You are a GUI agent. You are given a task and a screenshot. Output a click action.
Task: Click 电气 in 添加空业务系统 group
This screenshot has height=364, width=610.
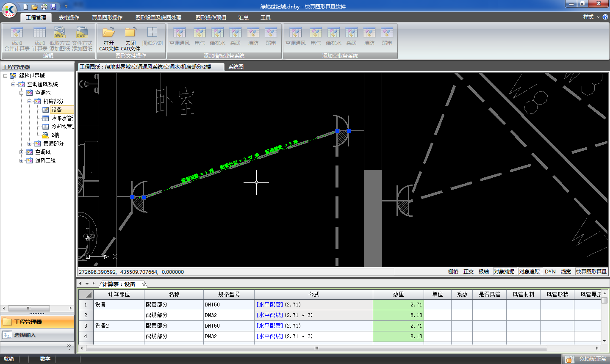(316, 37)
